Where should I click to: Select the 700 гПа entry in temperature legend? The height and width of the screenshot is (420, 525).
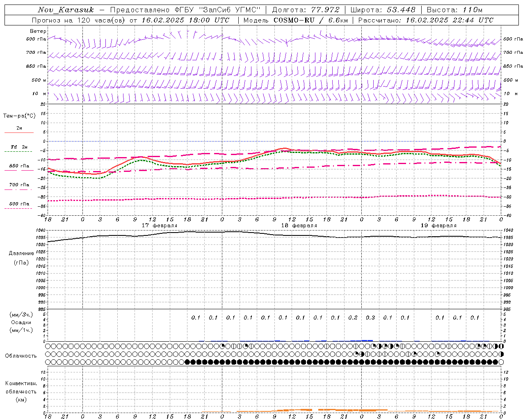[19, 185]
